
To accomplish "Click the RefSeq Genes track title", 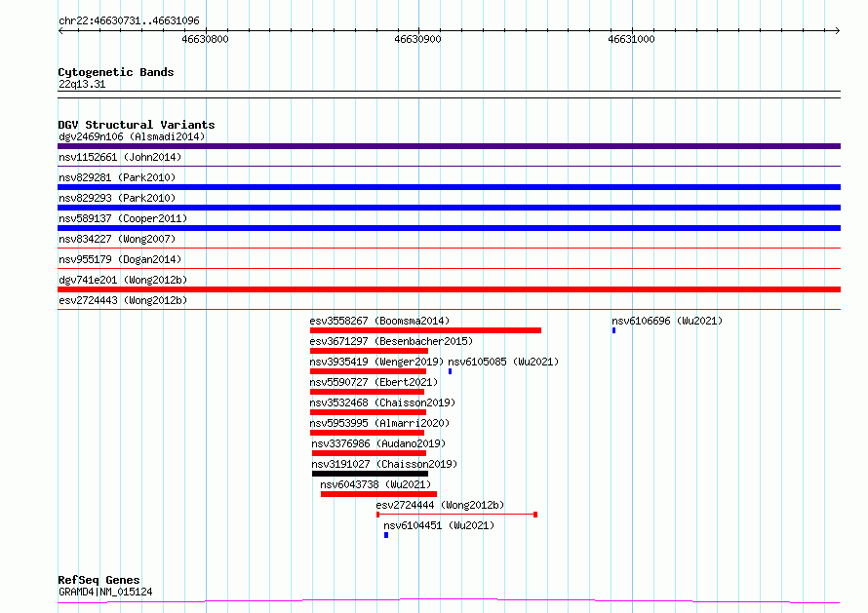I will 99,580.
